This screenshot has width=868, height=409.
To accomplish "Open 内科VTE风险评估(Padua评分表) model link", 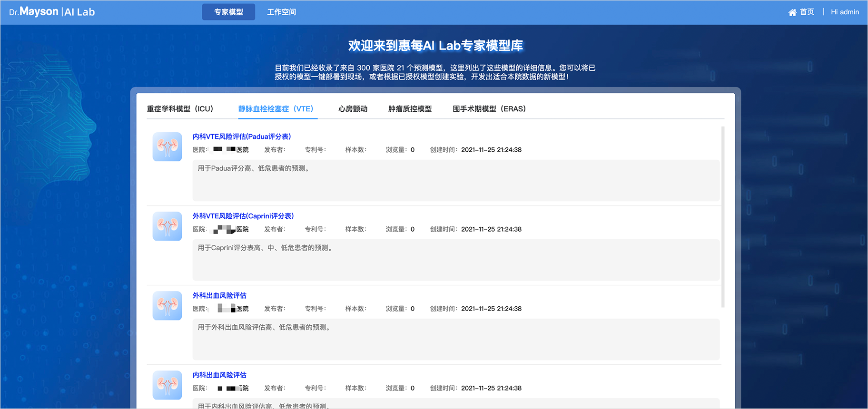I will point(242,136).
